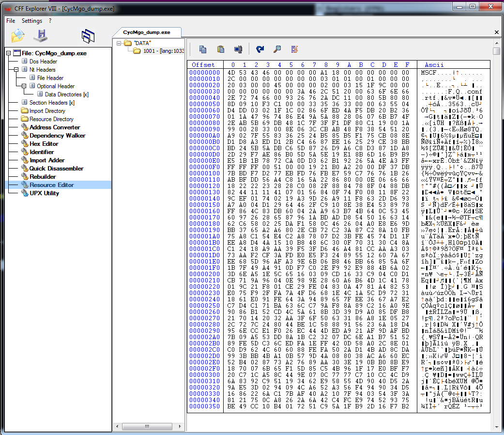The width and height of the screenshot is (504, 435).
Task: Click the Dos Header node icon
Action: (x=24, y=61)
